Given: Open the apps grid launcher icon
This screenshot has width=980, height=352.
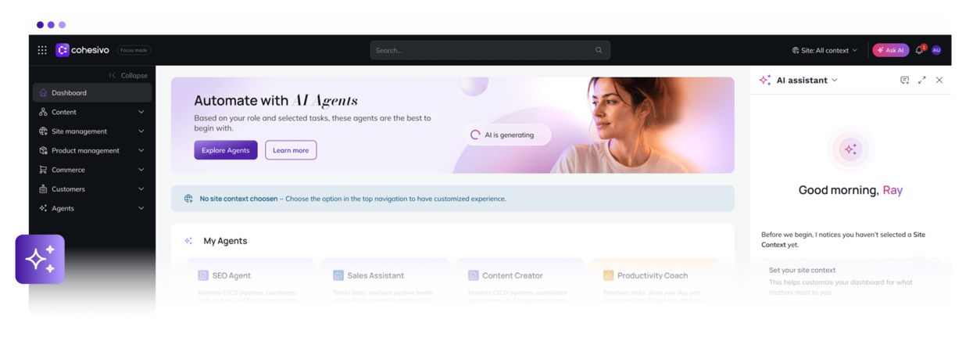Looking at the screenshot, I should pos(42,50).
